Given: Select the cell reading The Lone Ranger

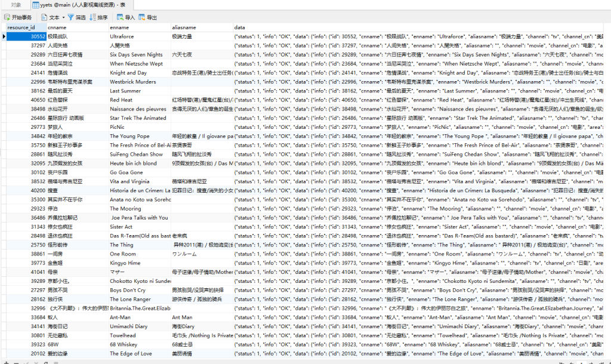Looking at the screenshot, I should [140, 300].
